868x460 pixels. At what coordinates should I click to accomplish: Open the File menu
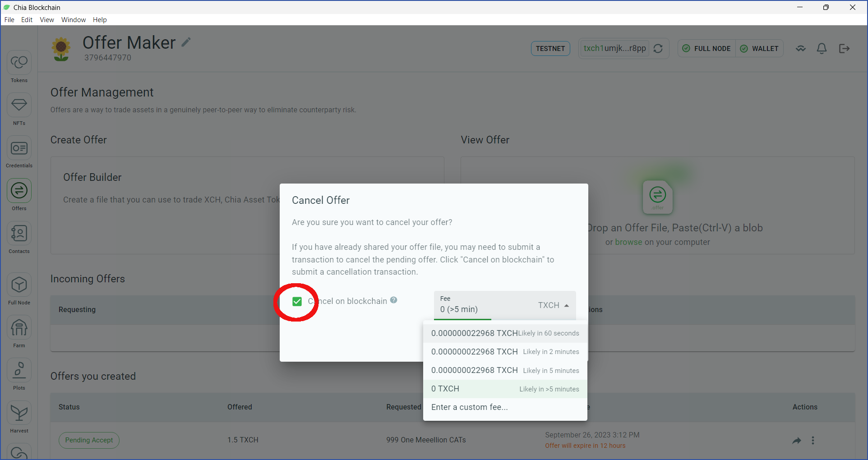(x=9, y=20)
